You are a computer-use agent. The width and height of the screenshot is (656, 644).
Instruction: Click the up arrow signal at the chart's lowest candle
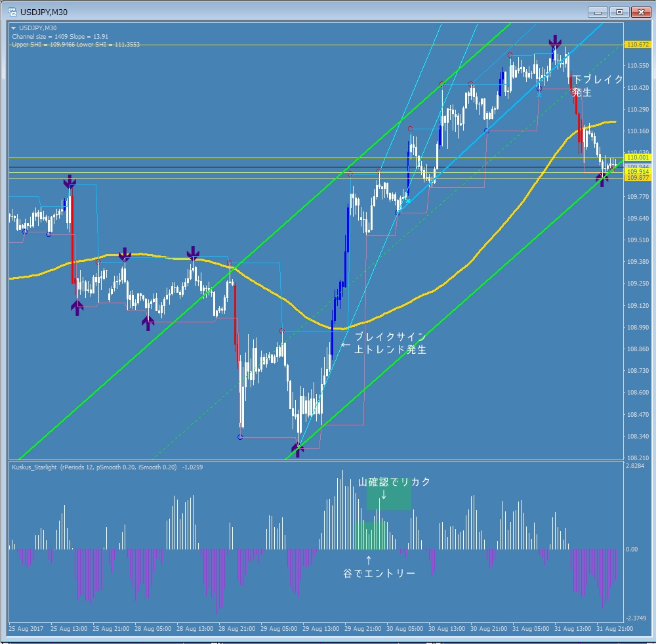coord(298,450)
